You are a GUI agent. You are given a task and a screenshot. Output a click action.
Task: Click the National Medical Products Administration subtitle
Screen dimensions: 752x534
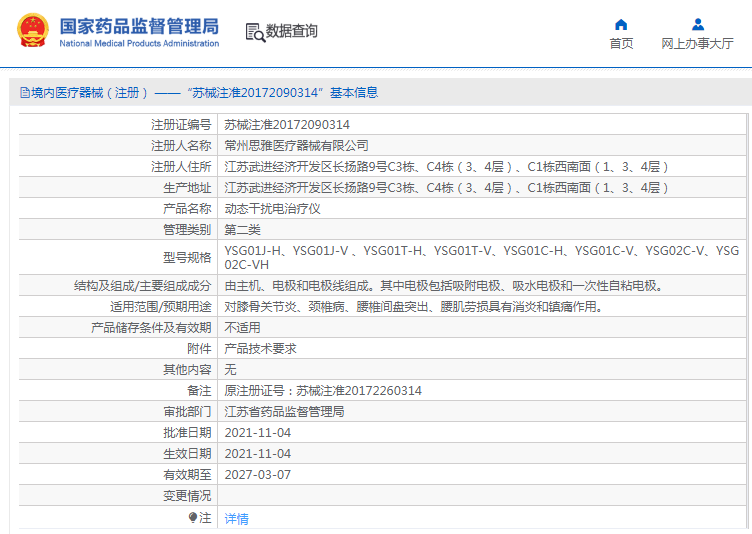click(x=139, y=44)
